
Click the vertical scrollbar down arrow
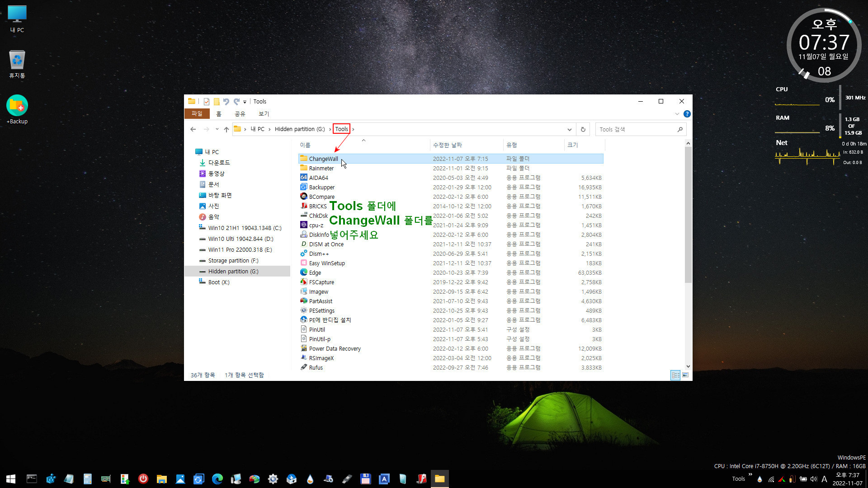tap(688, 366)
